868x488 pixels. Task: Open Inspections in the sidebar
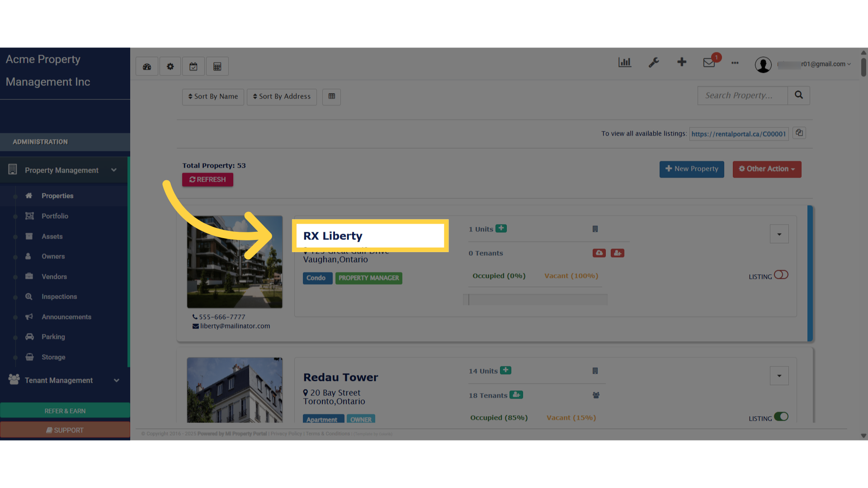coord(59,296)
